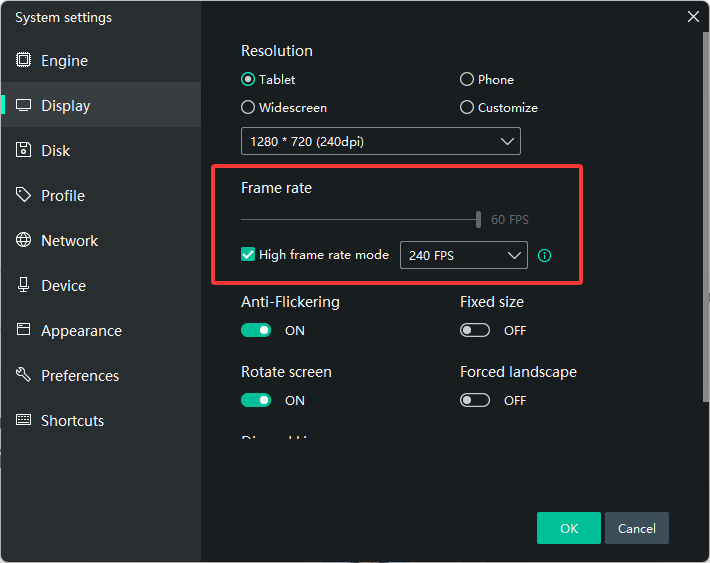Screen dimensions: 710x563
Task: Close the System settings dialog
Action: pyautogui.click(x=693, y=17)
